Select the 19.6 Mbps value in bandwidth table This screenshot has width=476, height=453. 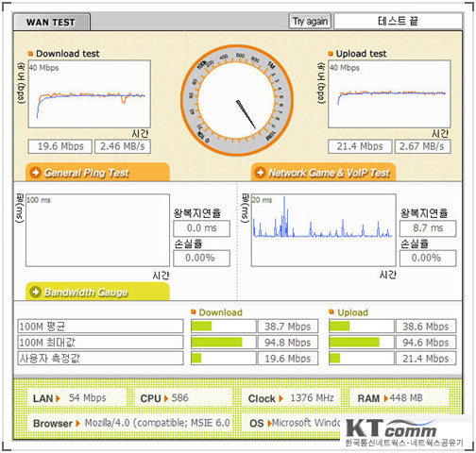288,359
